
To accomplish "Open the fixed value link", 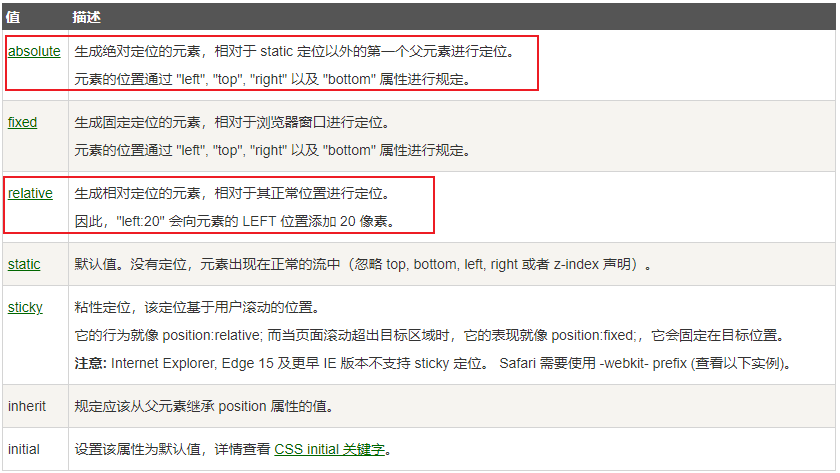I will click(22, 122).
